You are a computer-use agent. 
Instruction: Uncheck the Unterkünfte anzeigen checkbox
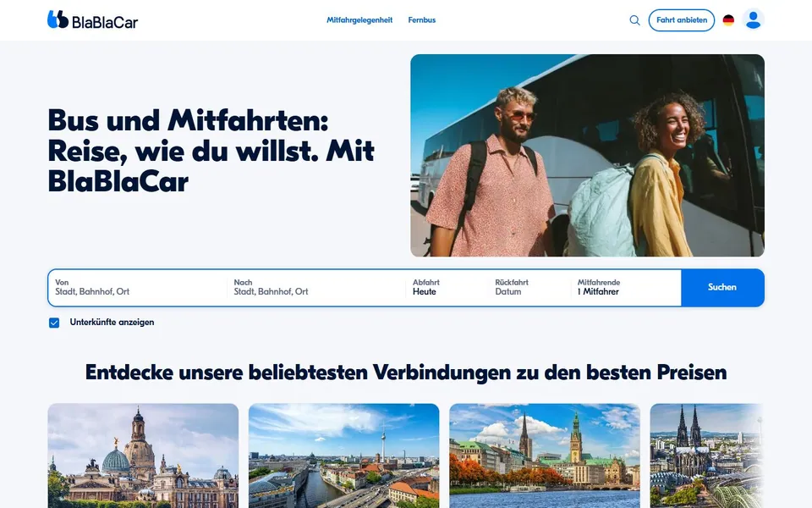54,323
